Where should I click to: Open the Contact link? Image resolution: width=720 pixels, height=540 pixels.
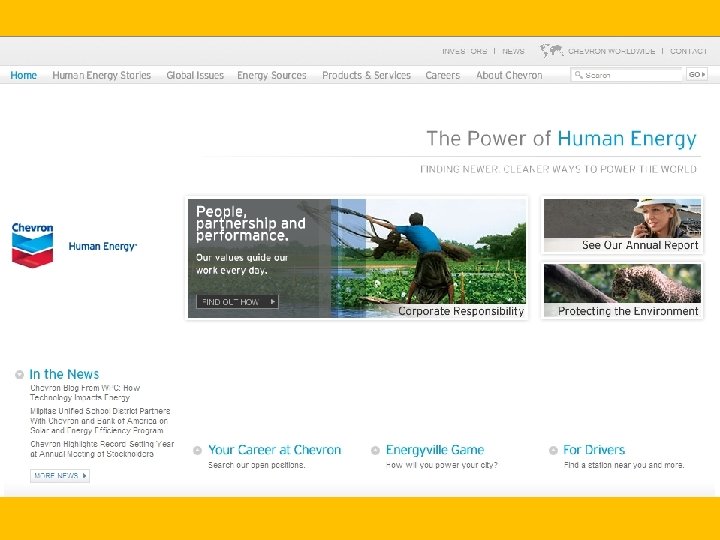689,51
